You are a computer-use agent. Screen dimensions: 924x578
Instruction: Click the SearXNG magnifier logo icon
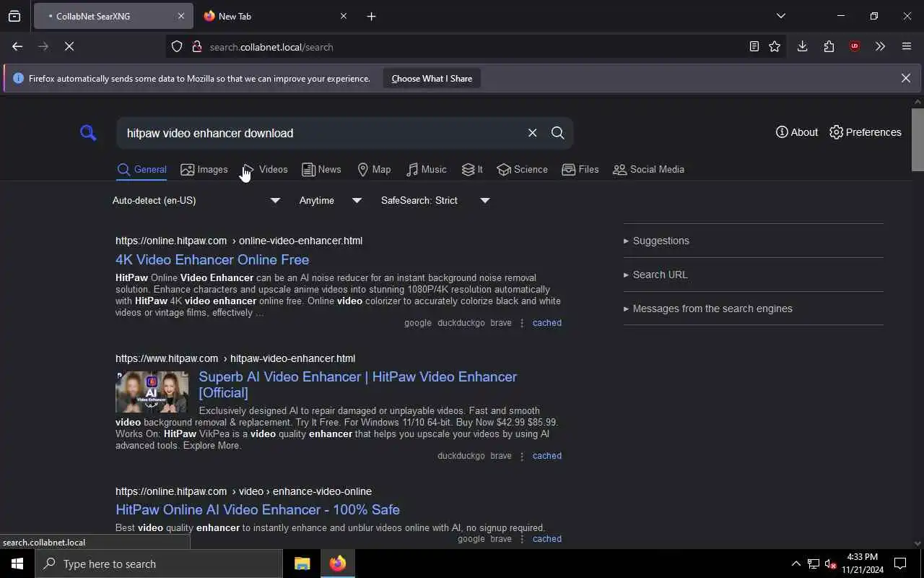pyautogui.click(x=88, y=133)
